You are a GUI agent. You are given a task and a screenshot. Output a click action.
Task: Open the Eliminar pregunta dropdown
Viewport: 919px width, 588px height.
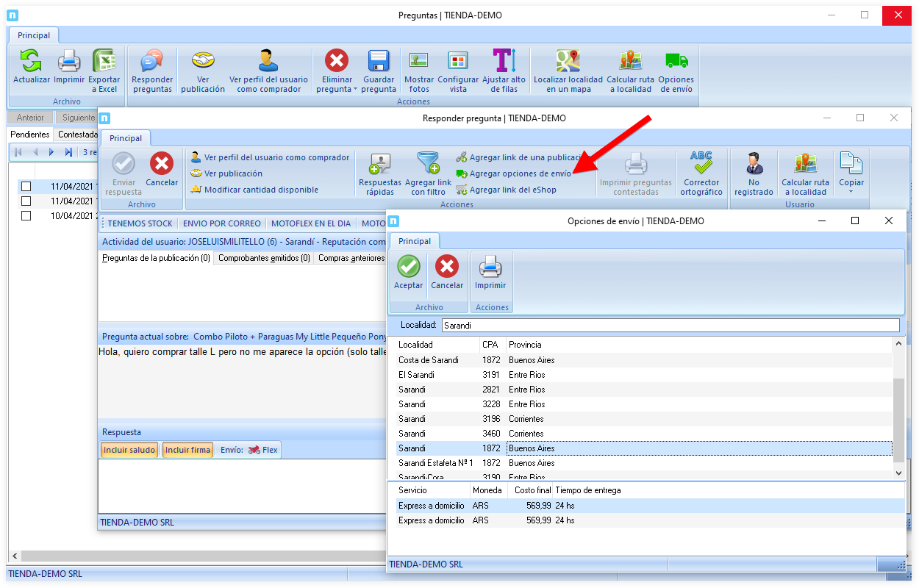[x=355, y=90]
